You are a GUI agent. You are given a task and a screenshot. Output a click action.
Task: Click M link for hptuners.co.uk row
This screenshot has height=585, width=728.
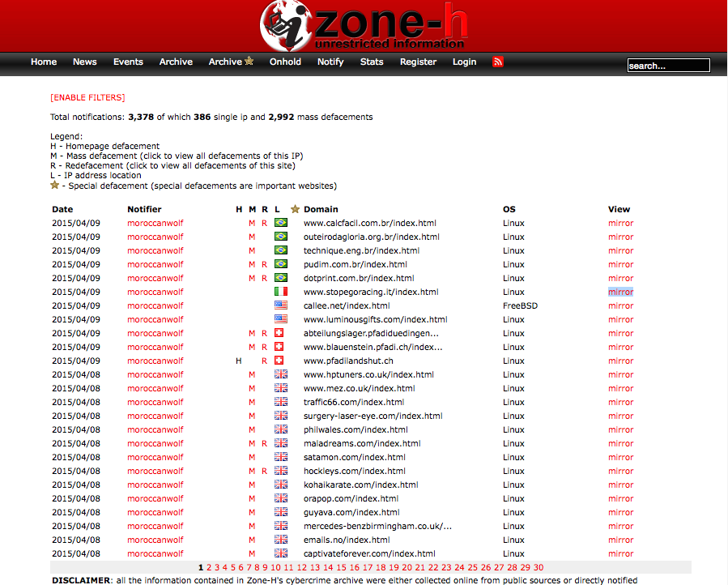click(x=252, y=374)
